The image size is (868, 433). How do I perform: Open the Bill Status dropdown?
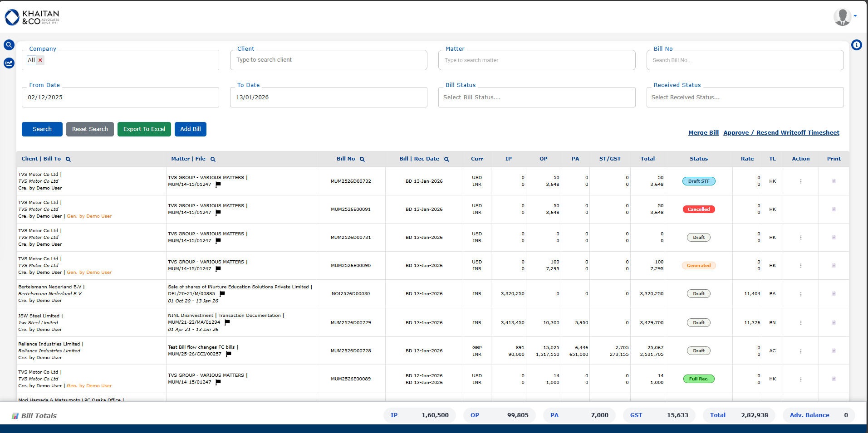(x=536, y=97)
